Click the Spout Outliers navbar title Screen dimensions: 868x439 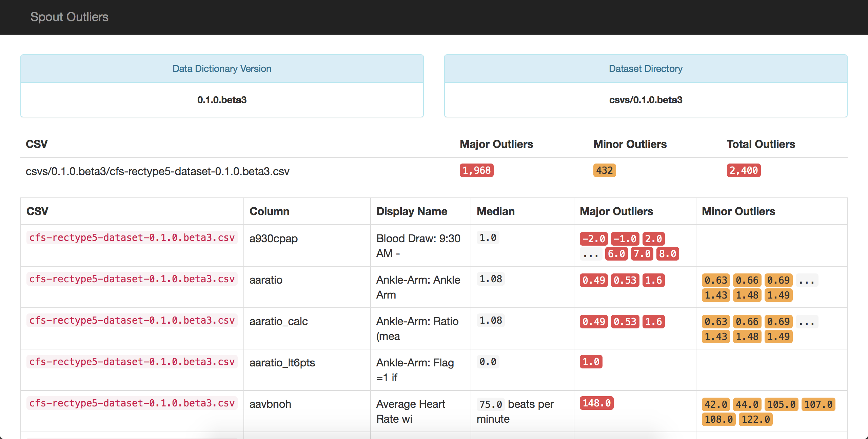[x=69, y=17]
